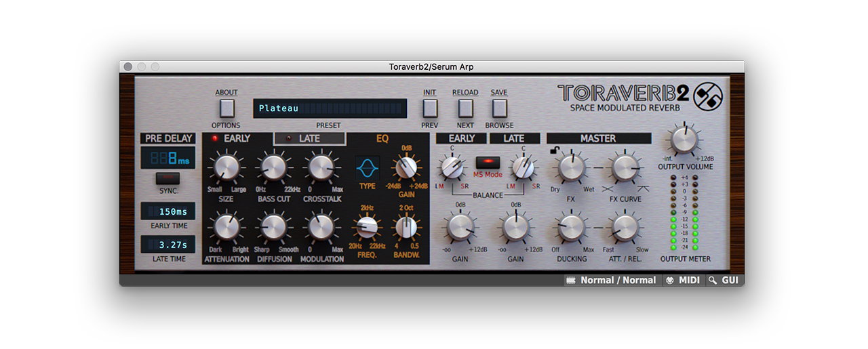
Task: Click the MIDI connector icon in the status bar
Action: pos(670,280)
